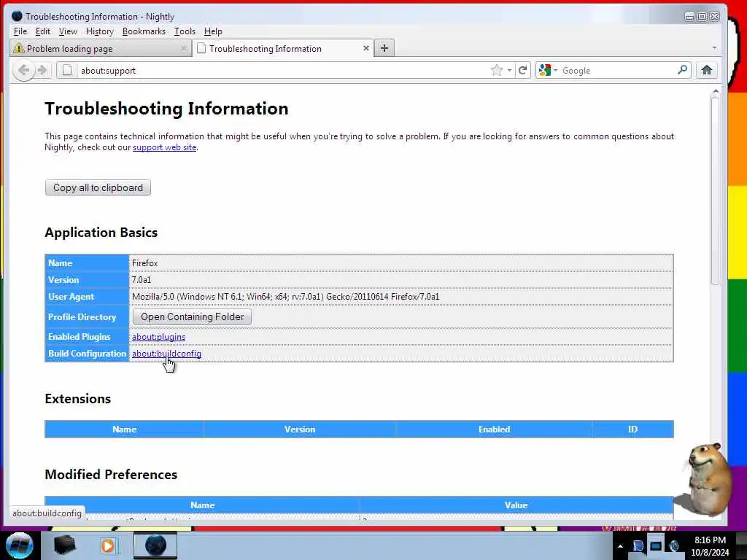Open the bookmark star dropdown arrow
This screenshot has height=560, width=747.
(x=509, y=71)
